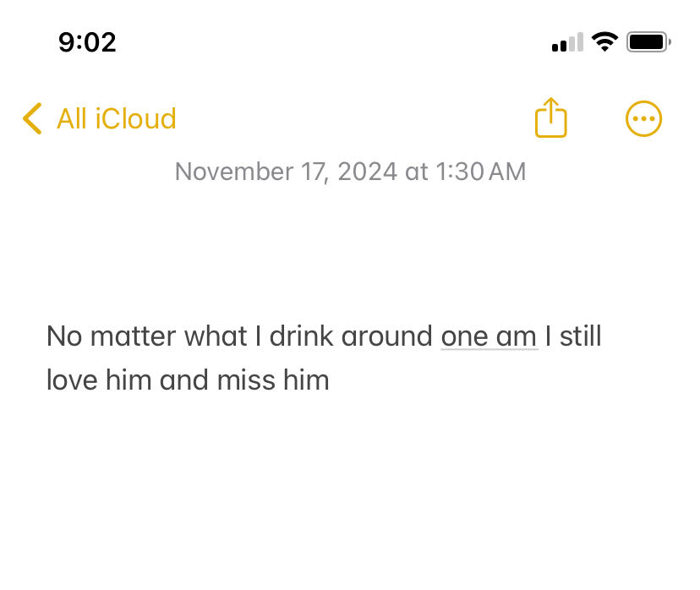Tap the November 17, 2024 timestamp
This screenshot has width=700, height=590.
[x=350, y=172]
